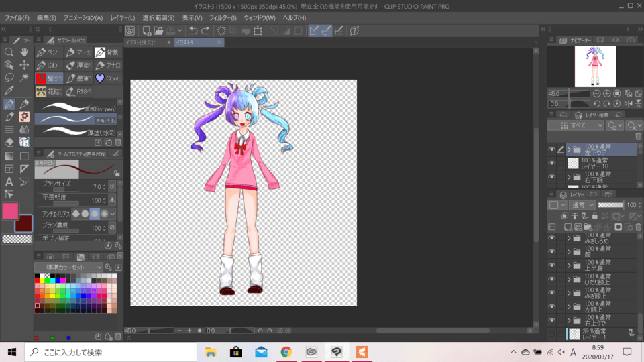Select the Lasso selection tool
This screenshot has width=644, height=362.
tap(9, 78)
